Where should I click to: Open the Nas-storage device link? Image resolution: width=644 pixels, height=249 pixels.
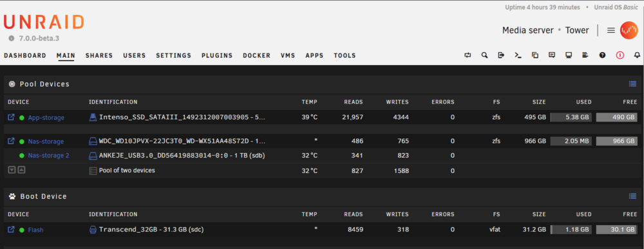pyautogui.click(x=46, y=142)
